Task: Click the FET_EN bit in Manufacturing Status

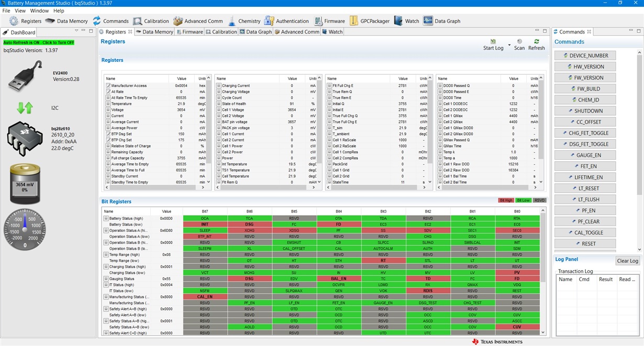Action: click(x=339, y=303)
